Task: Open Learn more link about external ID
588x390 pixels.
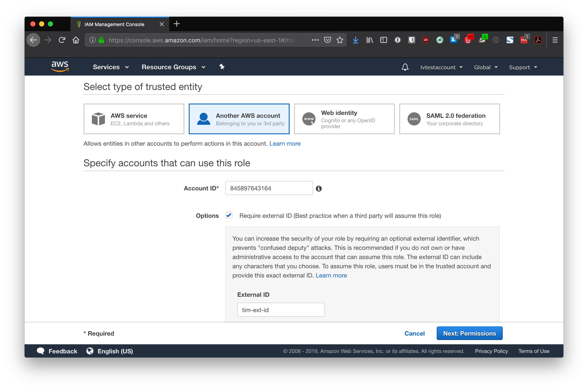Action: [x=331, y=275]
